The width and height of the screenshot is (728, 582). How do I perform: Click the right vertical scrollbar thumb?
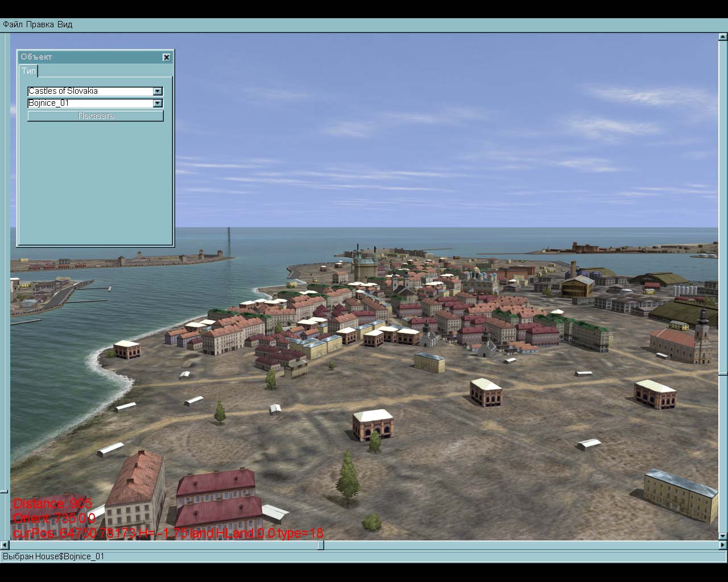[722, 374]
